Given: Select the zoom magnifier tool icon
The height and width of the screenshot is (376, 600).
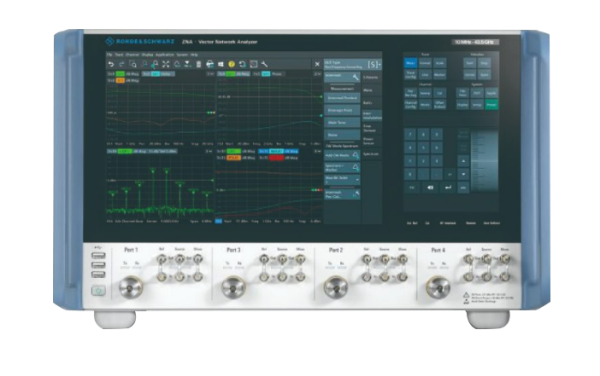Looking at the screenshot, I should tap(133, 64).
